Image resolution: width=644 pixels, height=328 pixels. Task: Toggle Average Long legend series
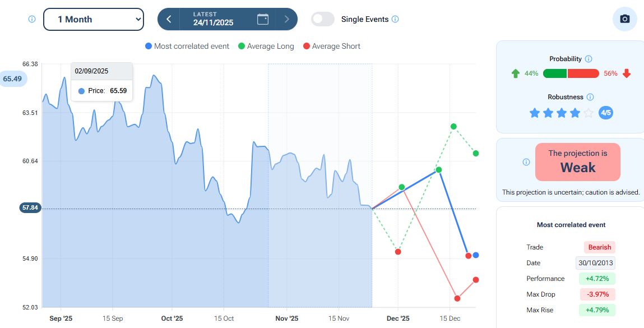pyautogui.click(x=266, y=46)
